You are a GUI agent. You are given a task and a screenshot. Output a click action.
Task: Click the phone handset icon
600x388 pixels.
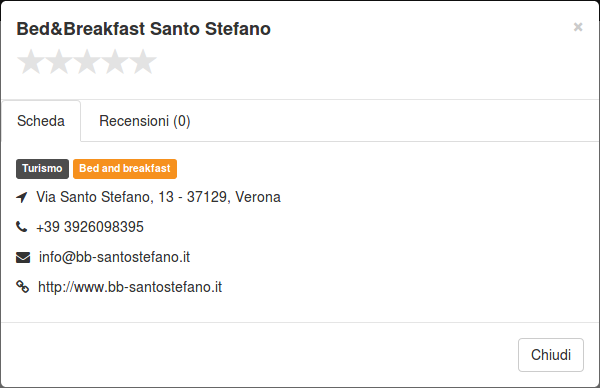point(22,227)
